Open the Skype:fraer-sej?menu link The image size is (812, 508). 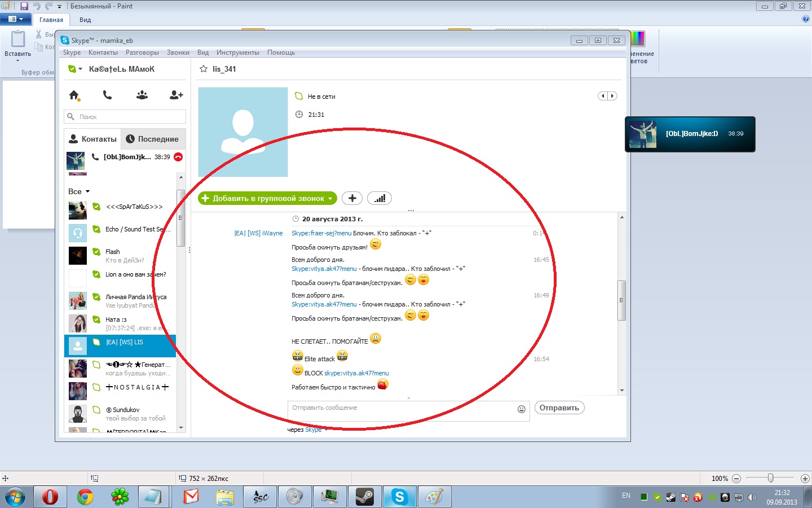coord(321,233)
